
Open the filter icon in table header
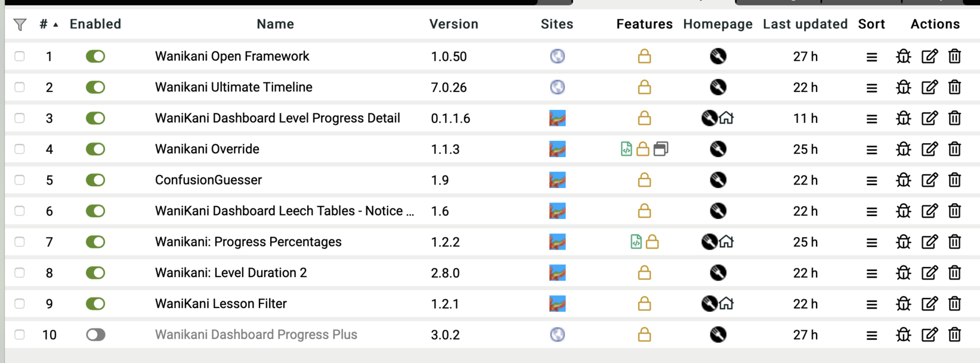click(x=20, y=24)
